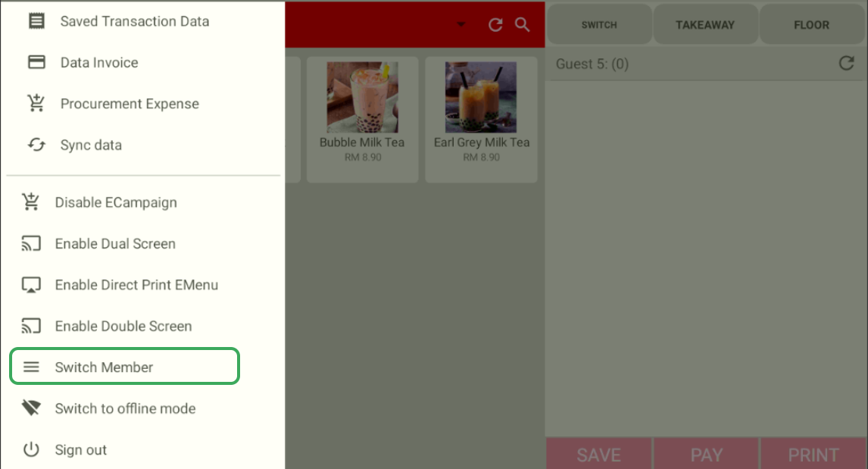The width and height of the screenshot is (868, 469).
Task: Click the SAVE button
Action: [599, 454]
